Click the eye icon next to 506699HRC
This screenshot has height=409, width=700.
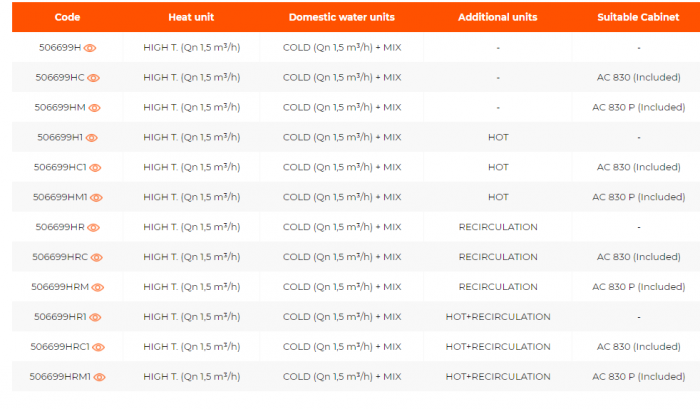click(x=97, y=258)
